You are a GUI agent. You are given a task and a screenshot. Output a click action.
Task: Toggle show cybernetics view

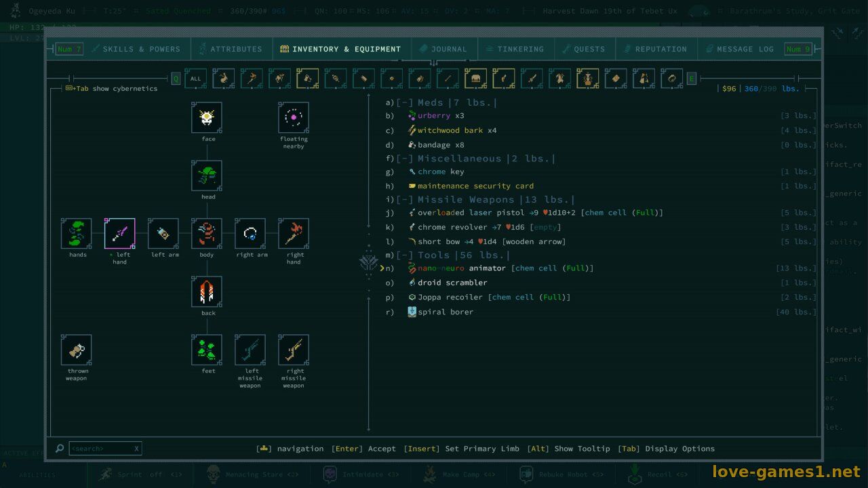(x=112, y=89)
